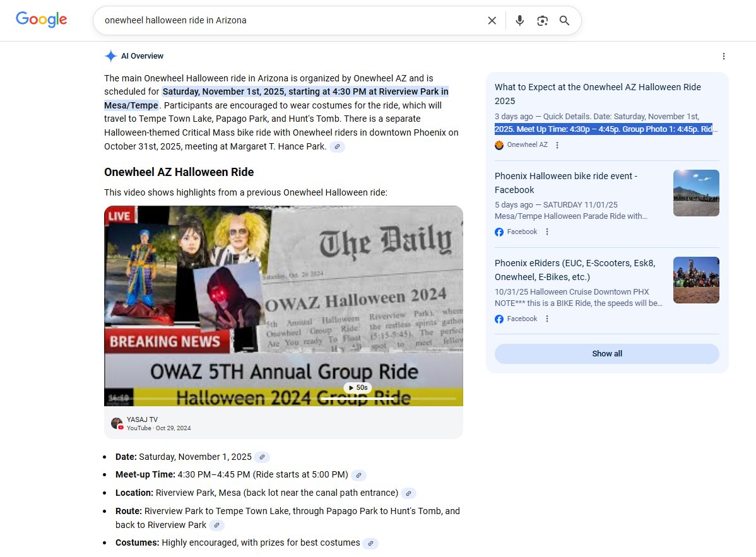This screenshot has width=756, height=557.
Task: Open source link icon beside Meet-up Time
Action: tap(358, 475)
